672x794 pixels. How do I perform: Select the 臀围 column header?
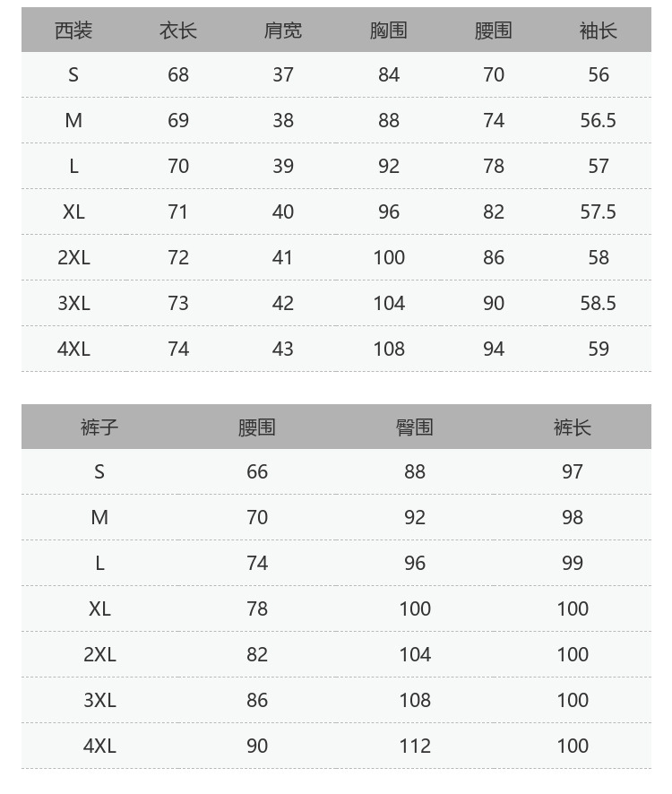(415, 427)
